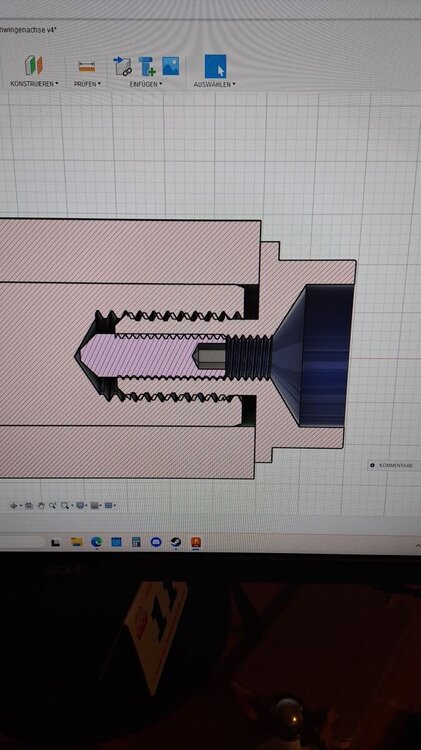Activate the selection arrow tool

click(x=215, y=66)
